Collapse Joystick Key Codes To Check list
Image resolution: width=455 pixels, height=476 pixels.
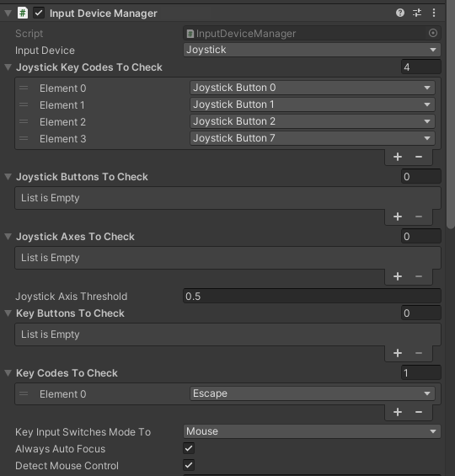[x=8, y=67]
